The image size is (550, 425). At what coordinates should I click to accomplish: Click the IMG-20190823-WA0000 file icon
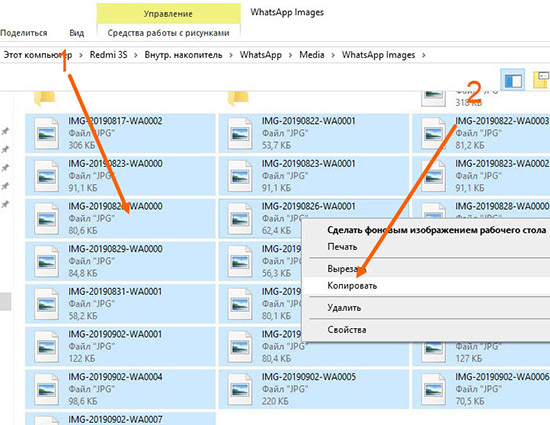point(46,176)
